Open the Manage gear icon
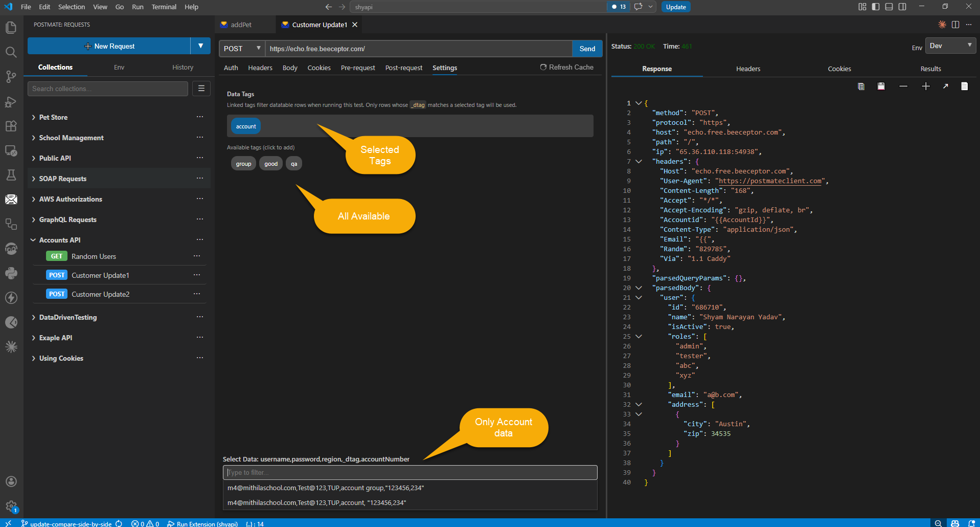 [x=11, y=507]
